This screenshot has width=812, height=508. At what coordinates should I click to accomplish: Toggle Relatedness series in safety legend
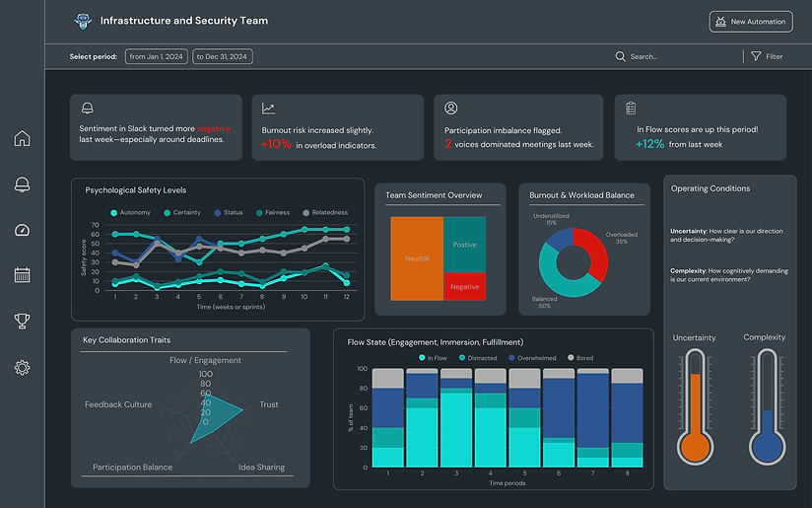(x=325, y=212)
